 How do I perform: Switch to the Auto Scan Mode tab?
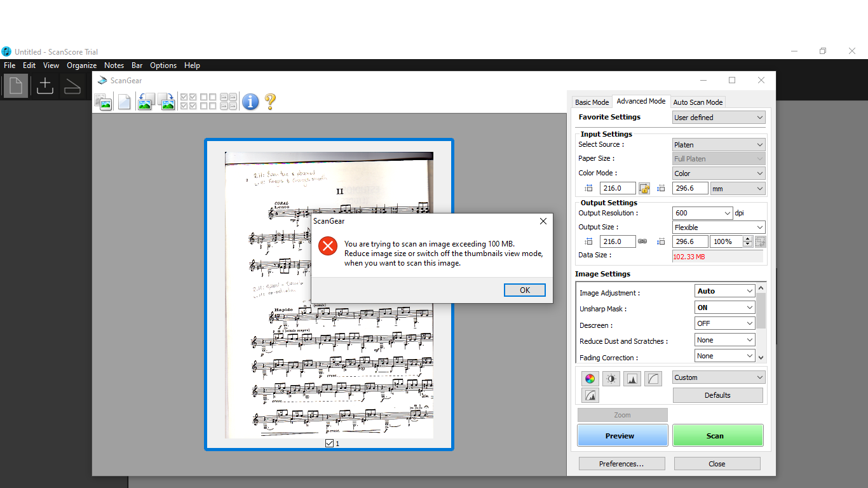tap(698, 102)
